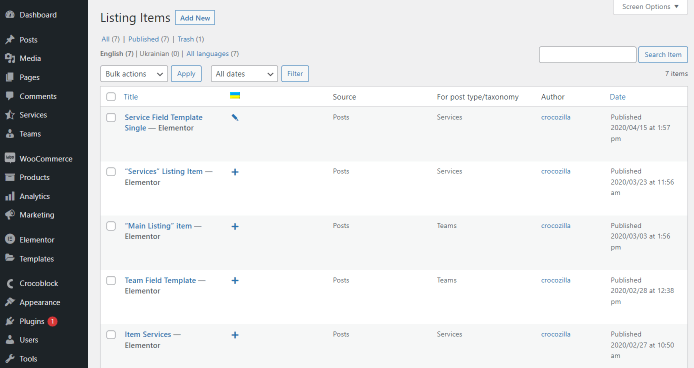
Task: Click the Elementor logo icon
Action: 10,240
